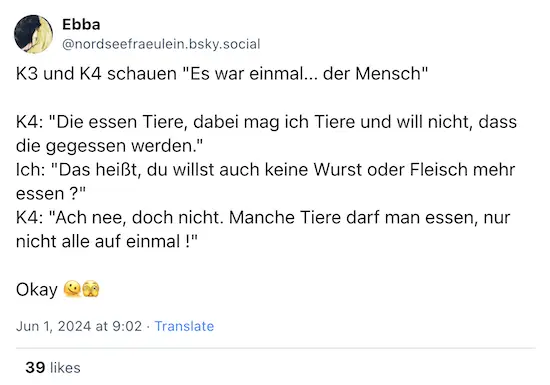This screenshot has height=385, width=550.
Task: Click the phrase nicht alle auf einmal
Action: coord(98,242)
